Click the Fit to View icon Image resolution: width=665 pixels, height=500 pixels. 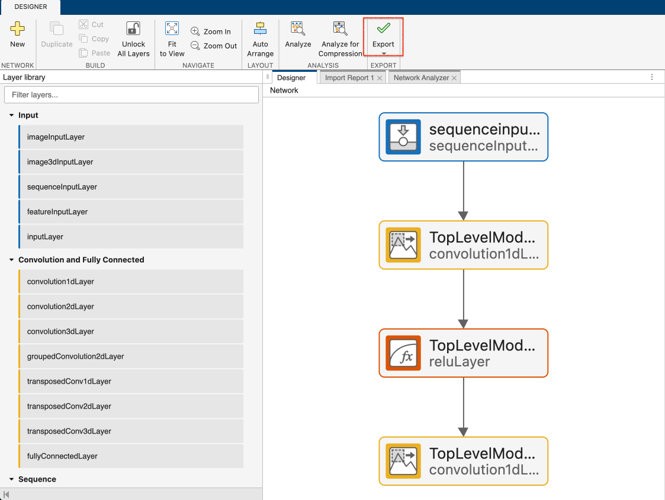[x=172, y=28]
